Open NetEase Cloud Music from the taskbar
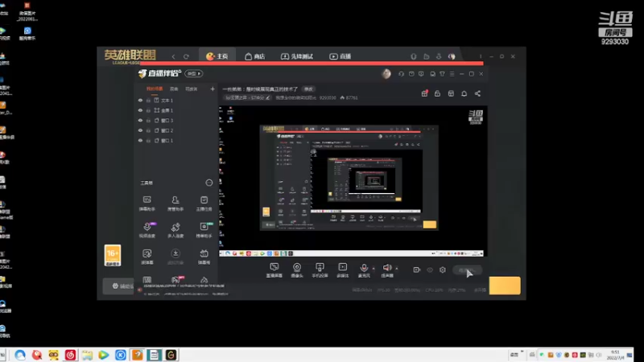The width and height of the screenshot is (644, 362). coord(70,355)
